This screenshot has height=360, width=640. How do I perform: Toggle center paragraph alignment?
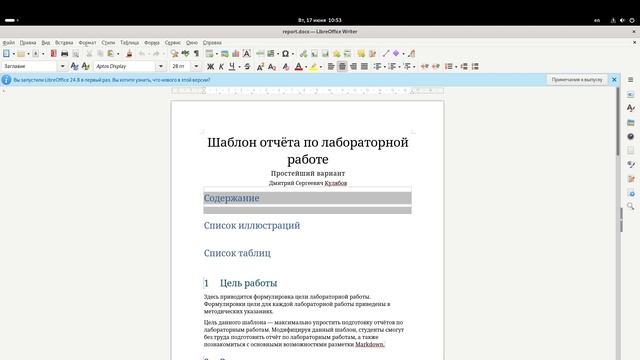pyautogui.click(x=342, y=66)
